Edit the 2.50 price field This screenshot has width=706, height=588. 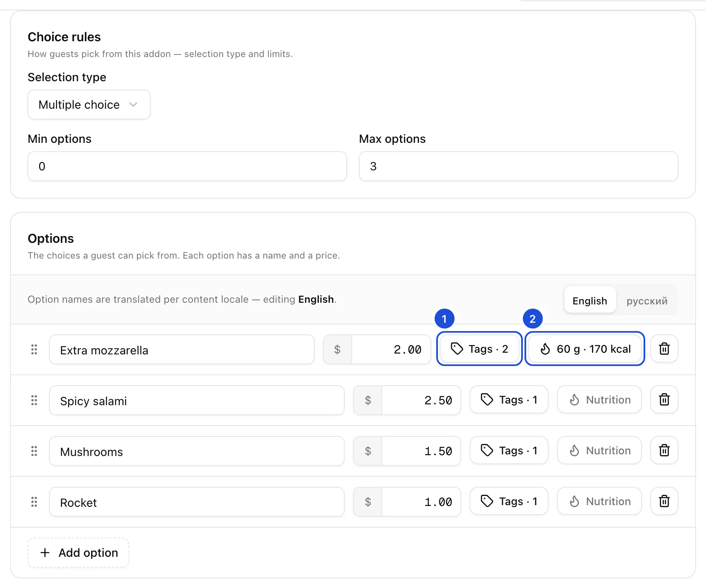pos(421,400)
